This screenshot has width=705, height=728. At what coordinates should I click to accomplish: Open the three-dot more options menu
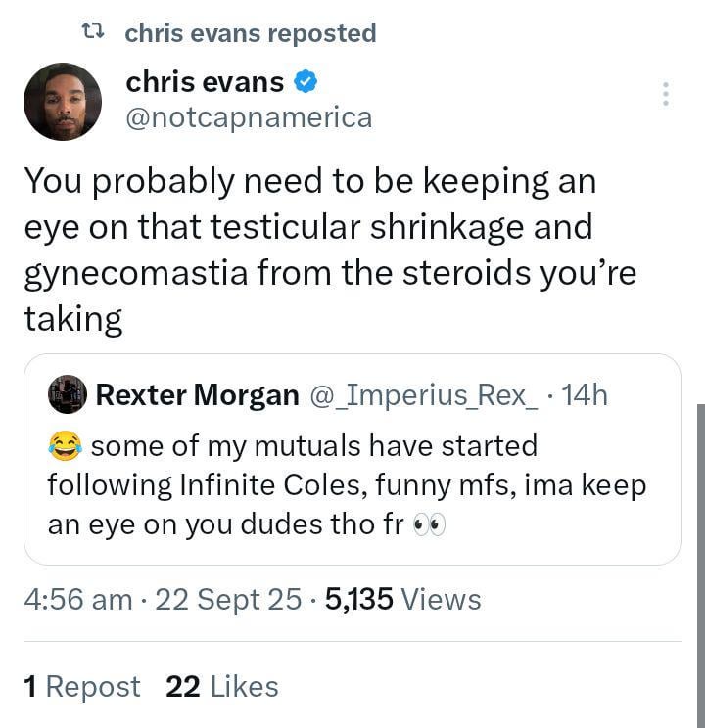666,94
